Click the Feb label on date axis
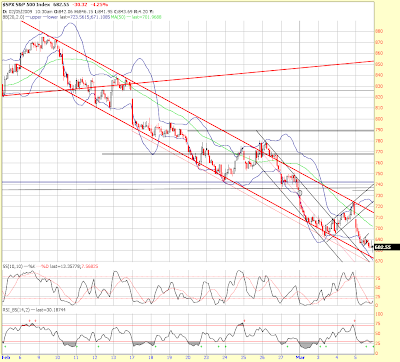The image size is (400, 362). coord(6,358)
